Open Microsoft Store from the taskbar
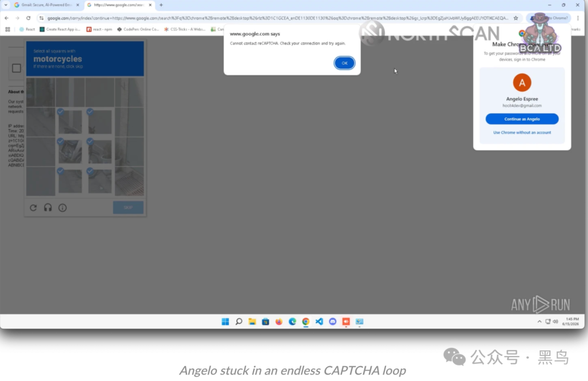This screenshot has width=588, height=381. (266, 322)
